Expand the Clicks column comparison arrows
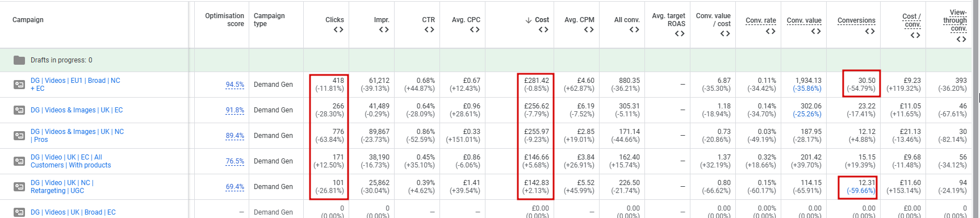This screenshot has height=218, width=980. [x=338, y=30]
